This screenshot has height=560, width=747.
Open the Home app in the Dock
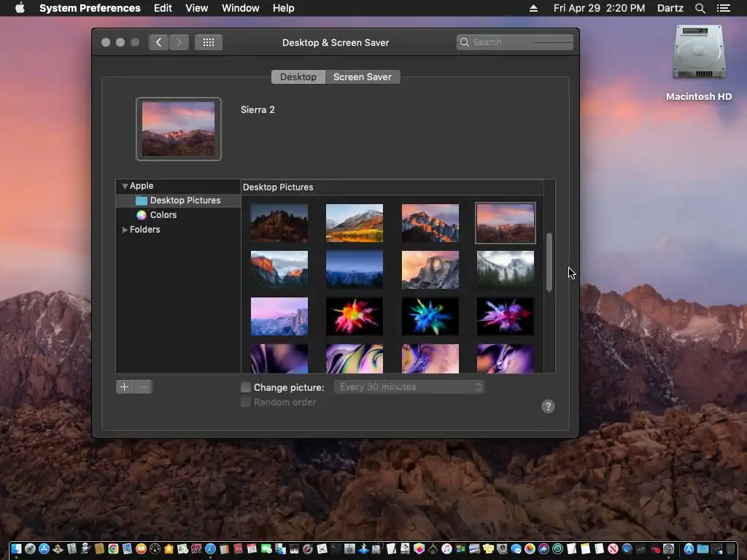[x=169, y=548]
